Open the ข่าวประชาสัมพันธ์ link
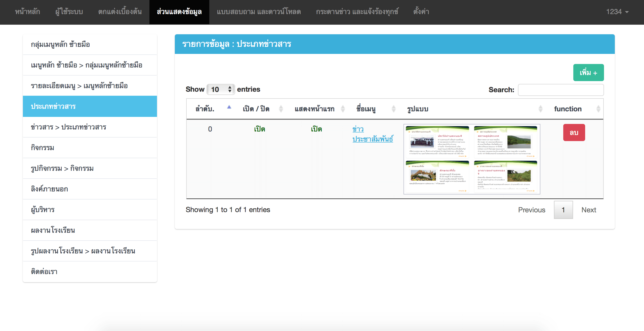The image size is (644, 331). [372, 134]
